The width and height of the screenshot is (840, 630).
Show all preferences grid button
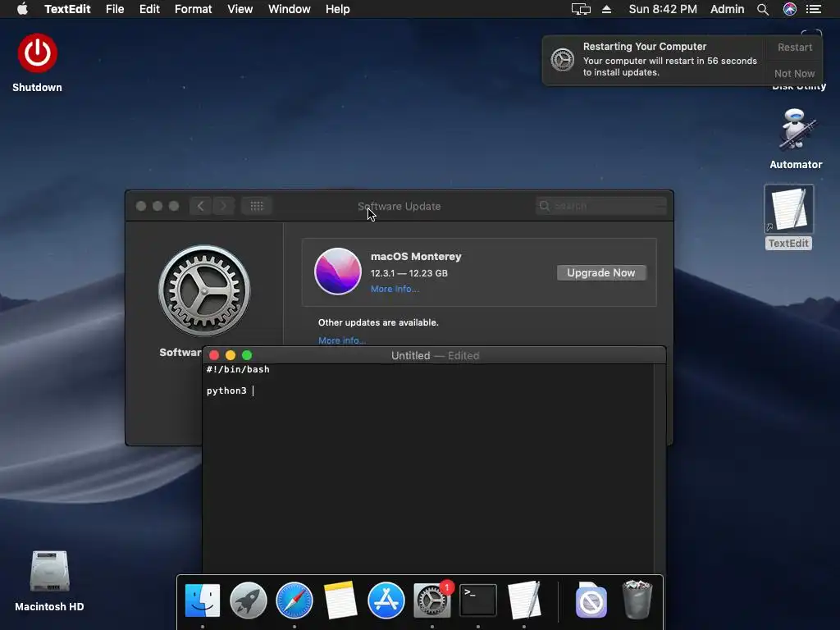tap(257, 206)
